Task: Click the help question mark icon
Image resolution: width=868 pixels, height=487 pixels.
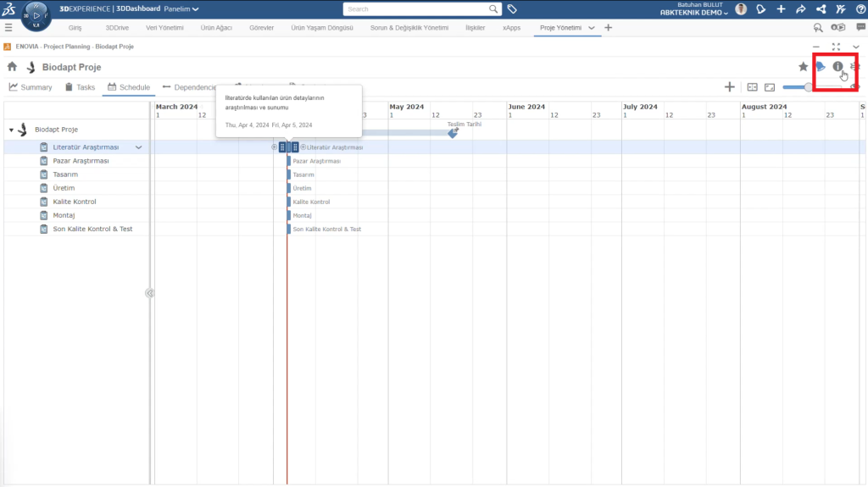Action: point(860,9)
